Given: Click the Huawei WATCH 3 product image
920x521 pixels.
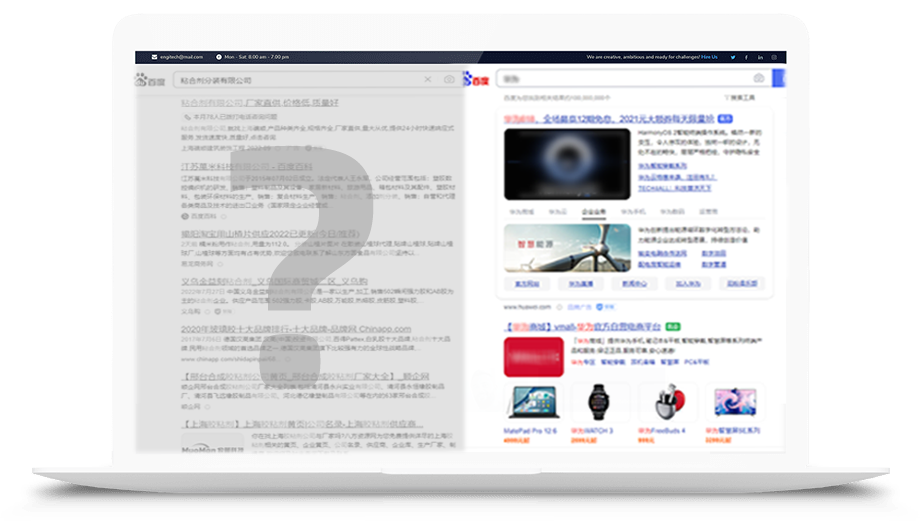Looking at the screenshot, I should [599, 402].
